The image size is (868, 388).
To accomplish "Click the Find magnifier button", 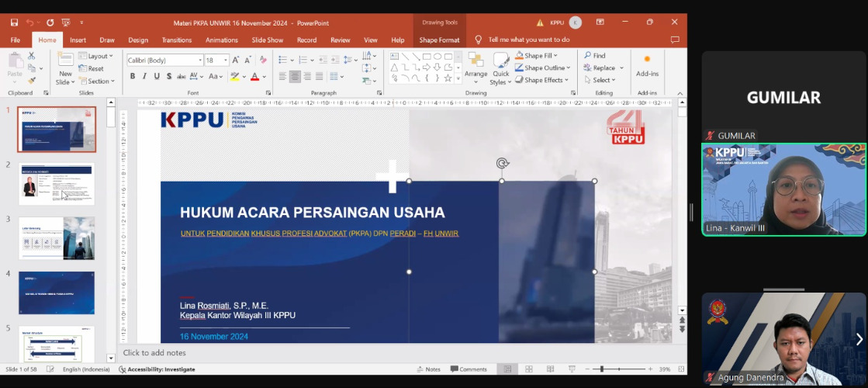I will pyautogui.click(x=595, y=55).
